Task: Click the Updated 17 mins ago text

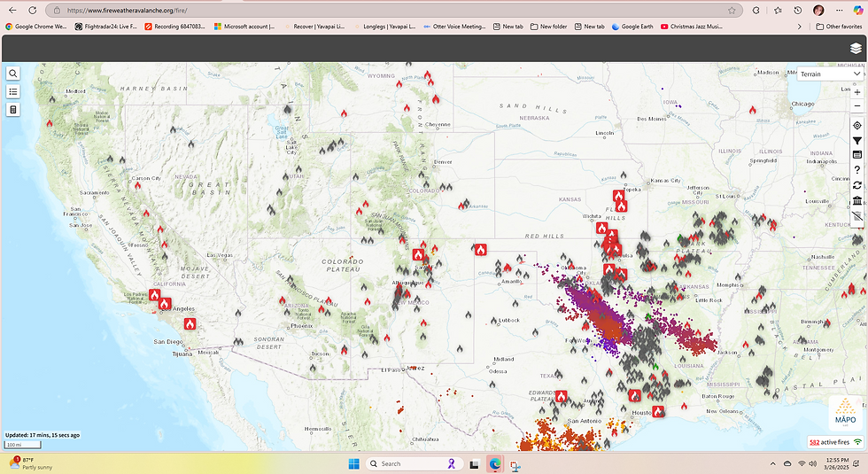Action: pyautogui.click(x=43, y=435)
